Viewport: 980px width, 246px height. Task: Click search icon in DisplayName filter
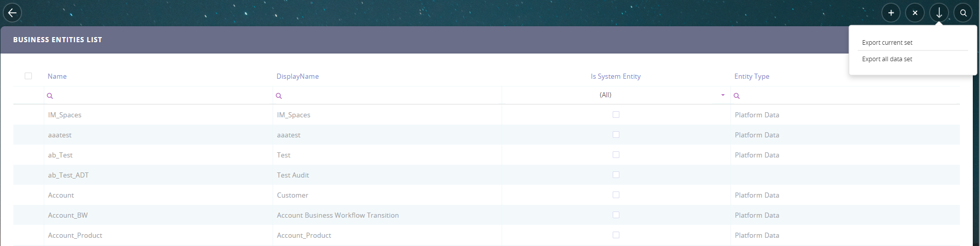(x=279, y=96)
